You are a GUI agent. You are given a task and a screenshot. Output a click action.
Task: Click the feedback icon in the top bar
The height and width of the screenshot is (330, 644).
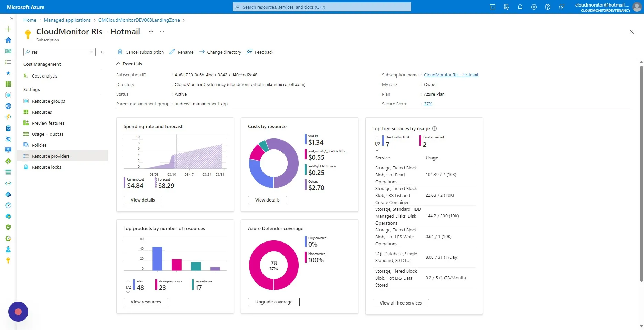561,7
